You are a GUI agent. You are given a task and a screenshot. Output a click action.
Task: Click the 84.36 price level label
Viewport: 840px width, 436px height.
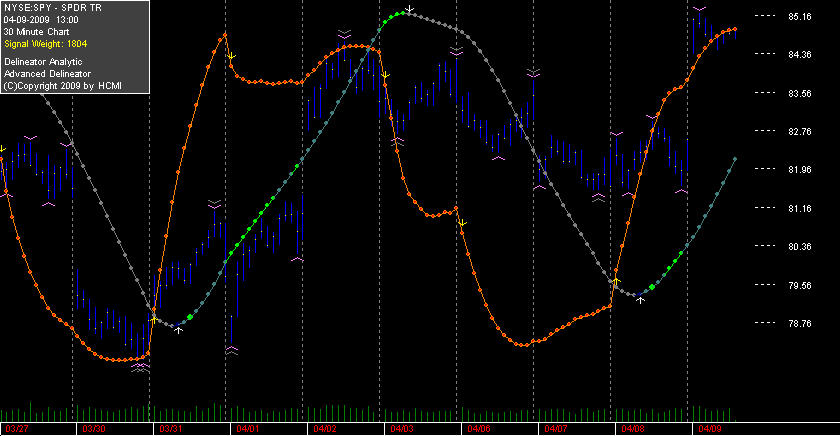click(x=800, y=55)
